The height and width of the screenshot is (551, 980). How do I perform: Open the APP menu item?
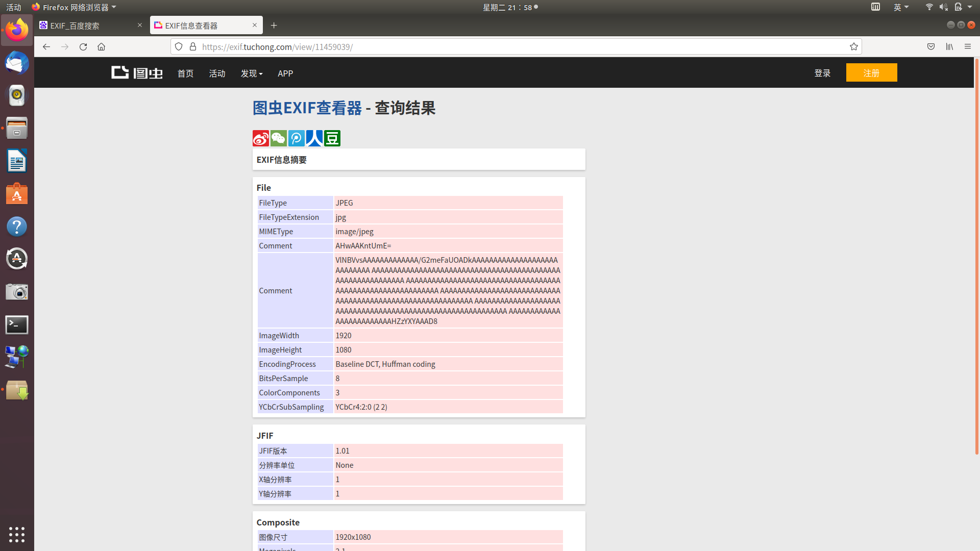[285, 73]
